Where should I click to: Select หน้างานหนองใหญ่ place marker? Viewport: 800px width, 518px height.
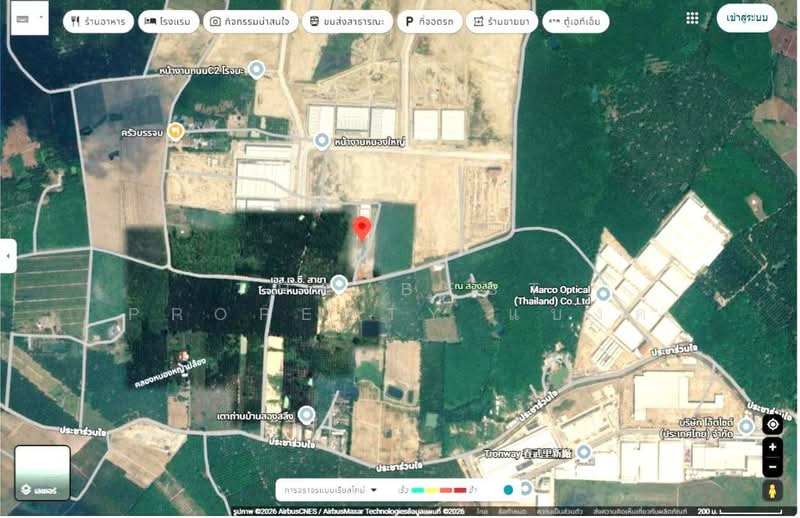(x=321, y=140)
